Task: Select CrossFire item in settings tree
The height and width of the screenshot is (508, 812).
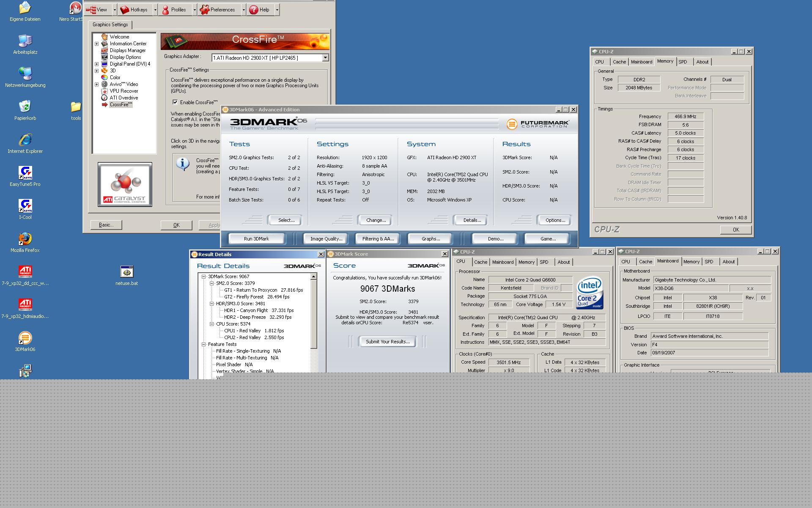Action: click(x=121, y=105)
